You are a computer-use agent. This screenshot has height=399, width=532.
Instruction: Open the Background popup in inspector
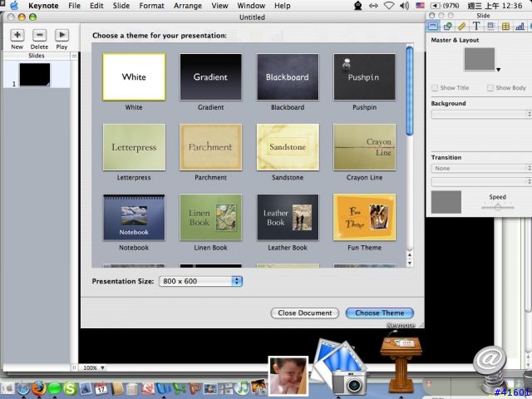481,115
